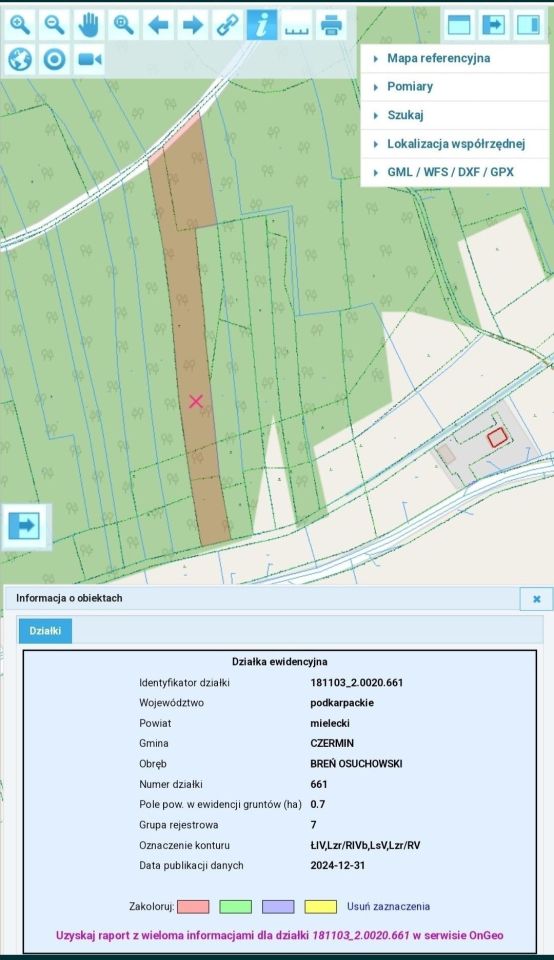The height and width of the screenshot is (960, 554).
Task: Close the Informacja o obiektach panel
Action: [x=536, y=599]
